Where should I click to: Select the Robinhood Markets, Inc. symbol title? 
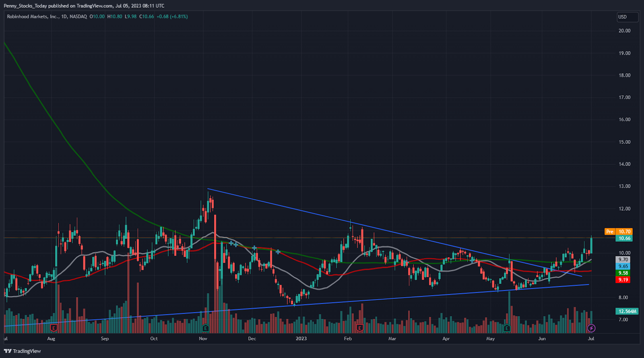click(x=33, y=17)
